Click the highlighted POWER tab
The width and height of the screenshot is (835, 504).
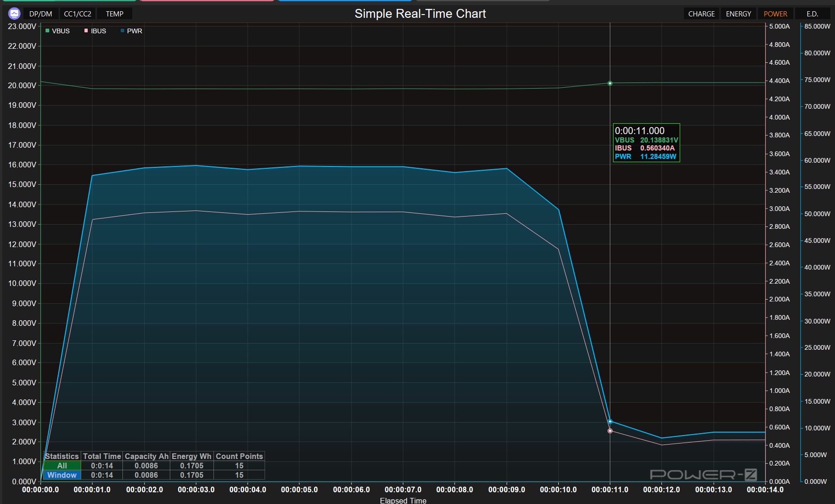tap(775, 14)
